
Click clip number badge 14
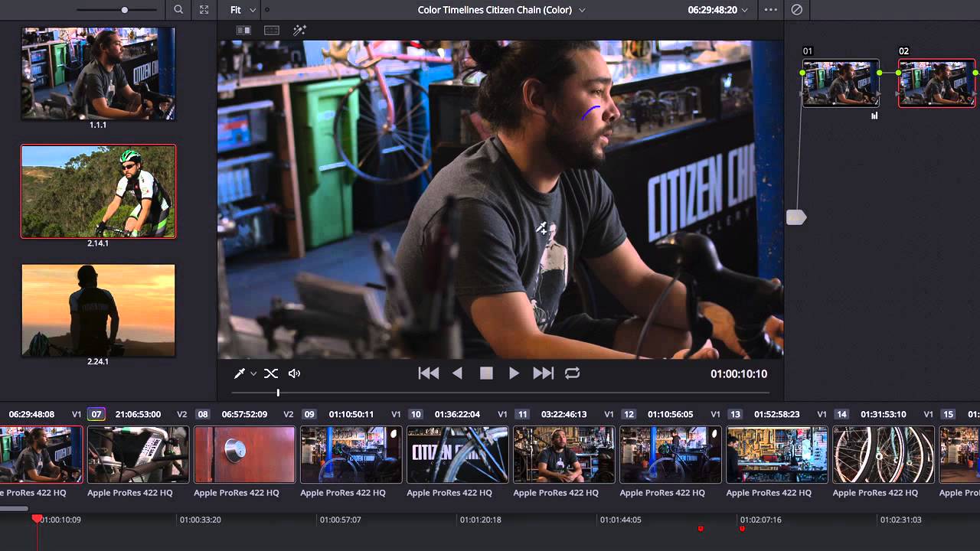point(841,414)
